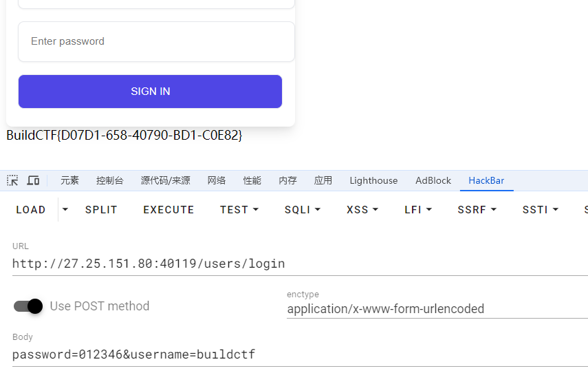
Task: Toggle the Use POST method switch
Action: point(28,306)
